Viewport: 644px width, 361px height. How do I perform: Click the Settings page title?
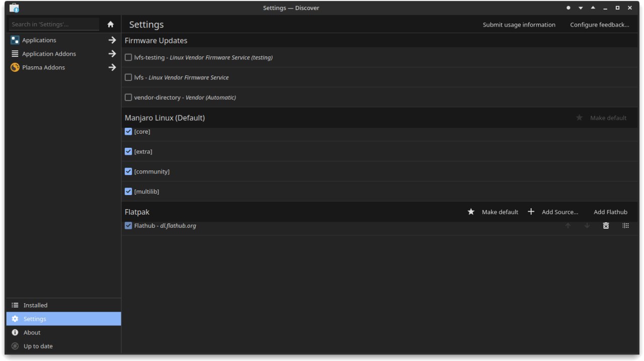coord(146,25)
